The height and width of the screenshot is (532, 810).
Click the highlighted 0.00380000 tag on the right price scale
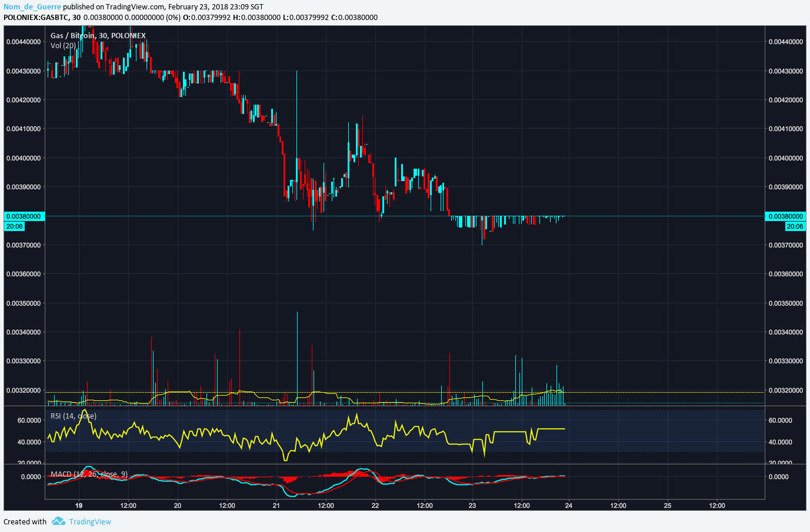(785, 216)
